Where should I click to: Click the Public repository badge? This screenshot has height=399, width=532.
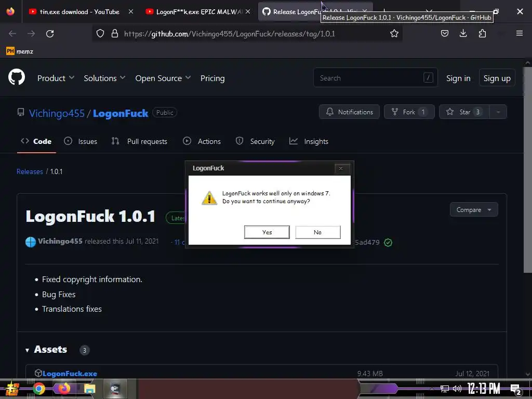pos(165,113)
